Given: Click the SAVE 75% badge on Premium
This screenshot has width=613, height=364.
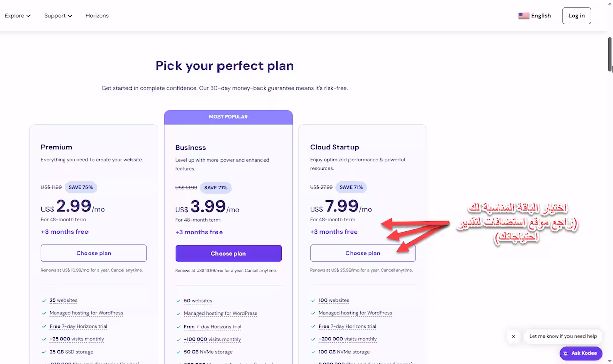Looking at the screenshot, I should [x=81, y=187].
